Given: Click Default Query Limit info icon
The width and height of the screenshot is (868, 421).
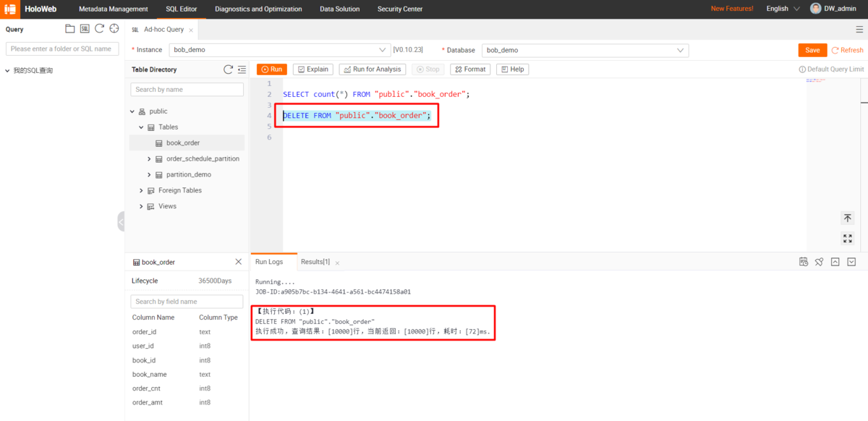Looking at the screenshot, I should pos(802,69).
